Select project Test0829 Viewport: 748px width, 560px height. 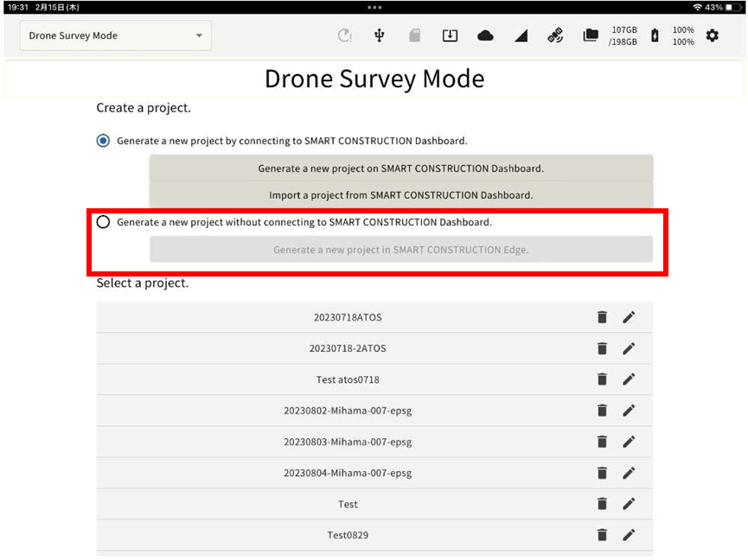[x=348, y=535]
